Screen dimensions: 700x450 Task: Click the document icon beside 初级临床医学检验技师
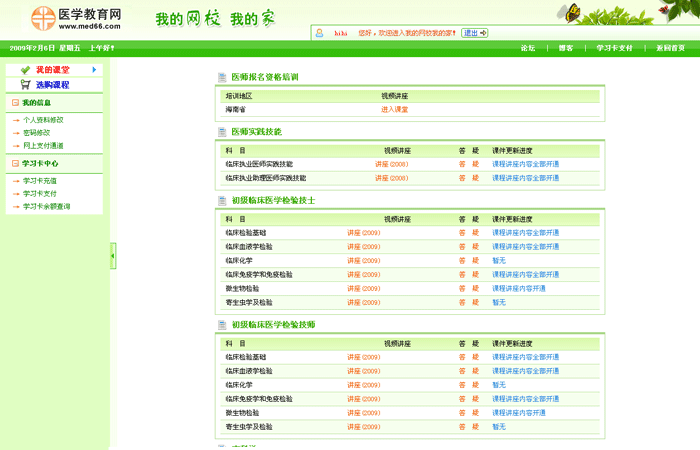point(222,325)
